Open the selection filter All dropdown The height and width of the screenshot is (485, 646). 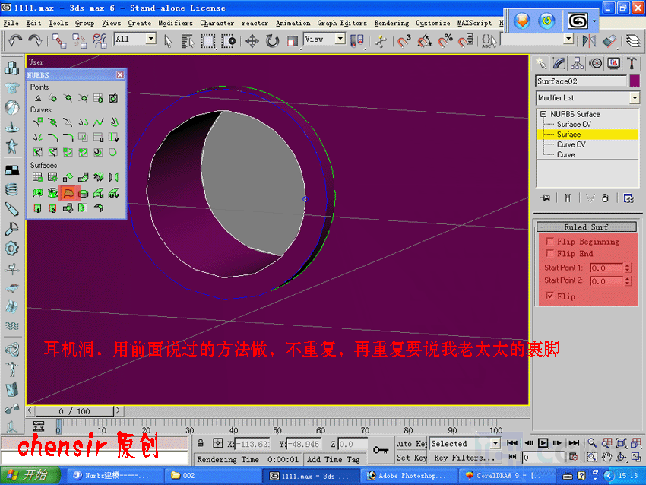(151, 39)
